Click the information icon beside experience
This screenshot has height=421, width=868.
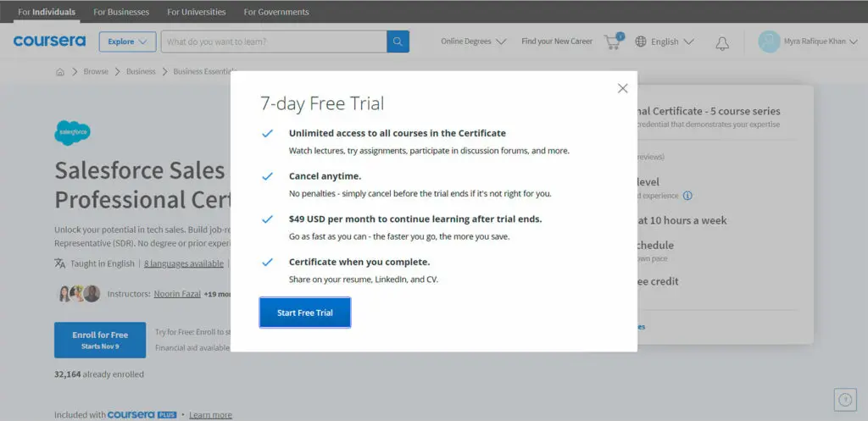[x=687, y=196]
